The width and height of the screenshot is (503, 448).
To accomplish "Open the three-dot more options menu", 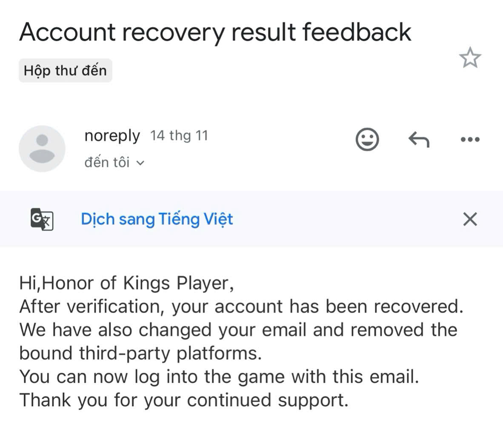I will [x=470, y=139].
